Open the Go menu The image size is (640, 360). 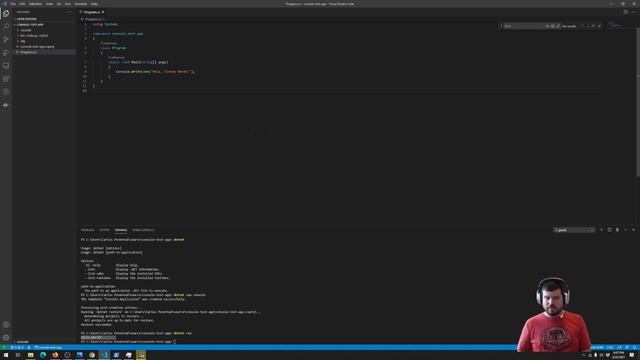point(59,4)
